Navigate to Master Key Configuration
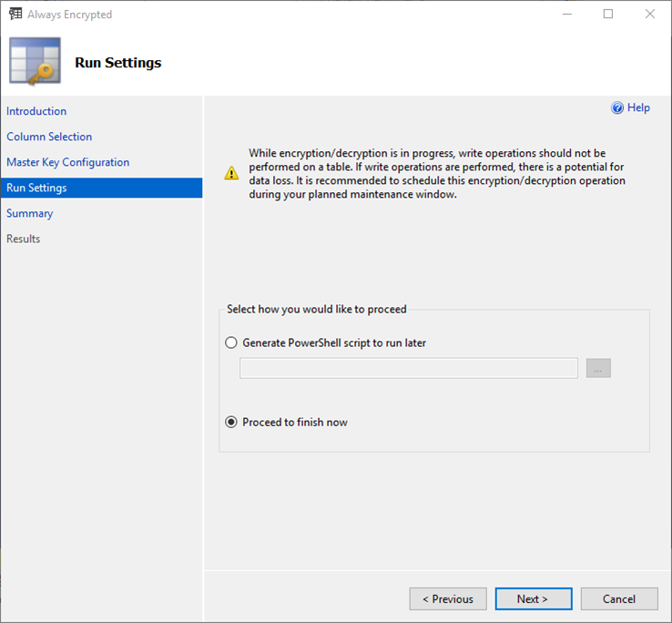The width and height of the screenshot is (672, 623). [x=68, y=162]
